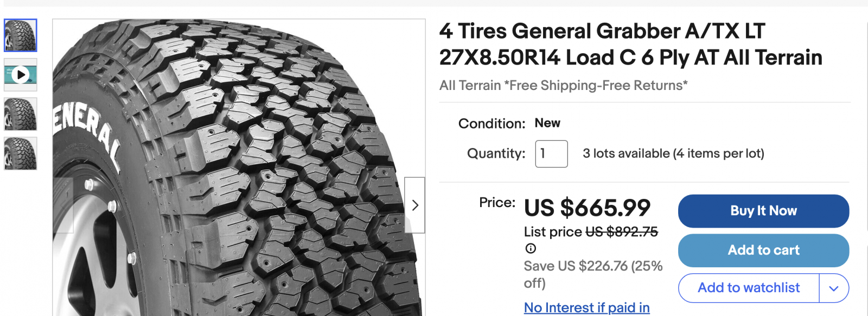Select the fourth tire thumbnail

click(x=21, y=153)
